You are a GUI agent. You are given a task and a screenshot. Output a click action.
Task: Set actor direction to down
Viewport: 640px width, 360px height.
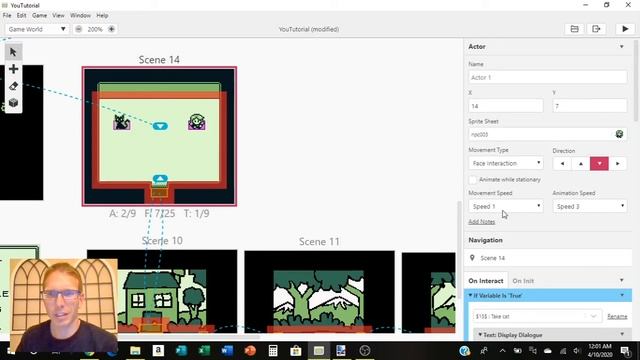point(599,164)
